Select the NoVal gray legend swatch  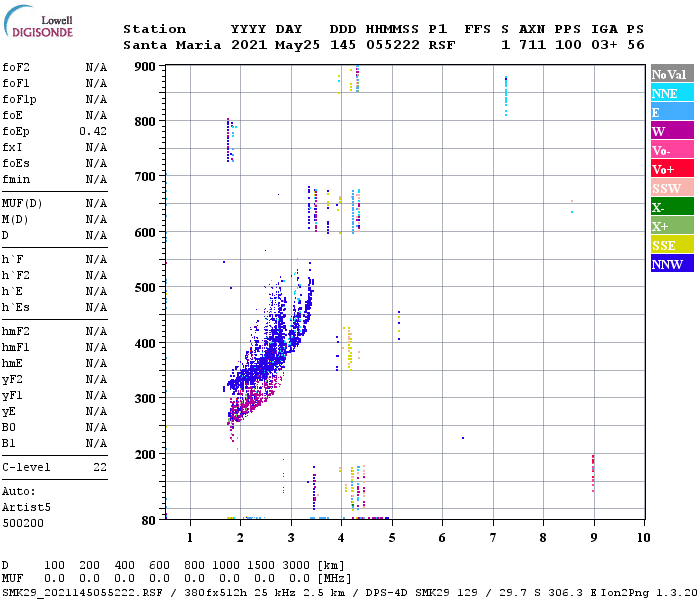click(672, 74)
